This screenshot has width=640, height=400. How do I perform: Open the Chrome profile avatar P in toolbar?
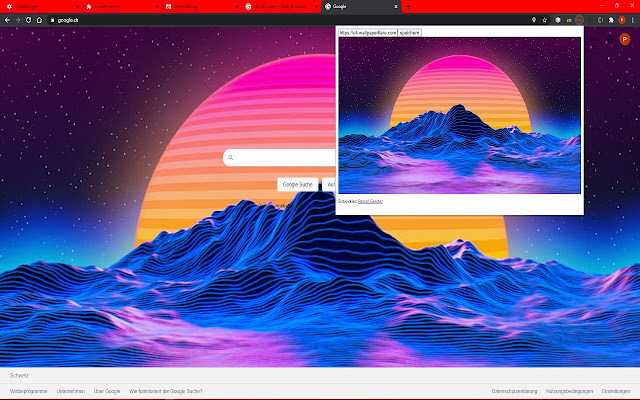coord(622,20)
